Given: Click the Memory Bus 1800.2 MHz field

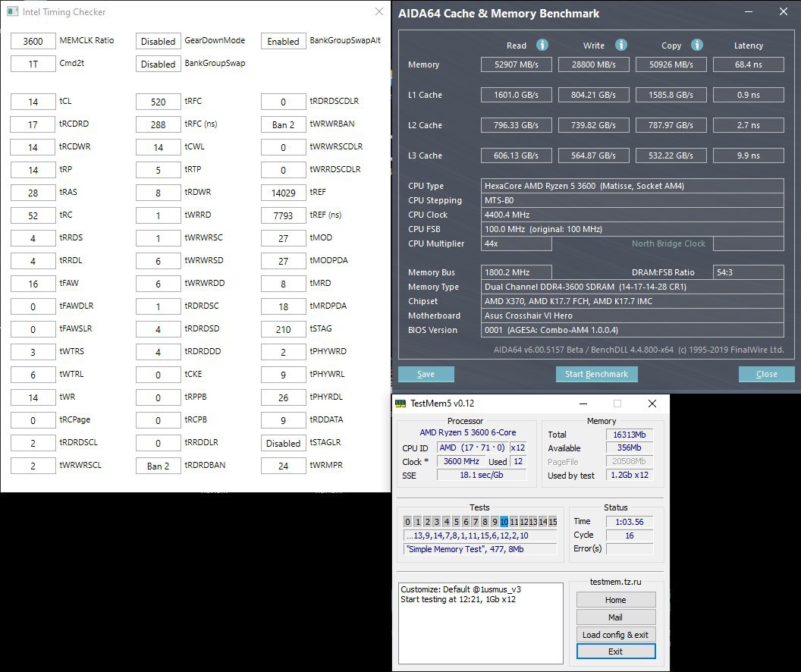Looking at the screenshot, I should 517,272.
